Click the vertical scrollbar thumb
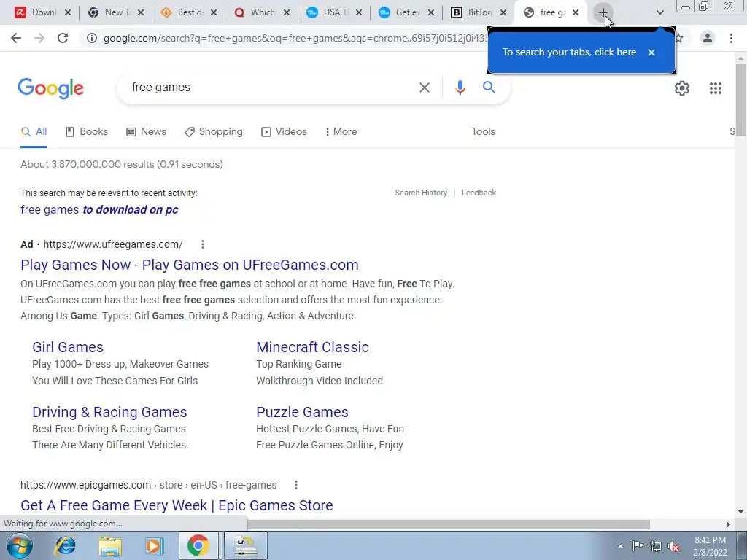 (741, 100)
